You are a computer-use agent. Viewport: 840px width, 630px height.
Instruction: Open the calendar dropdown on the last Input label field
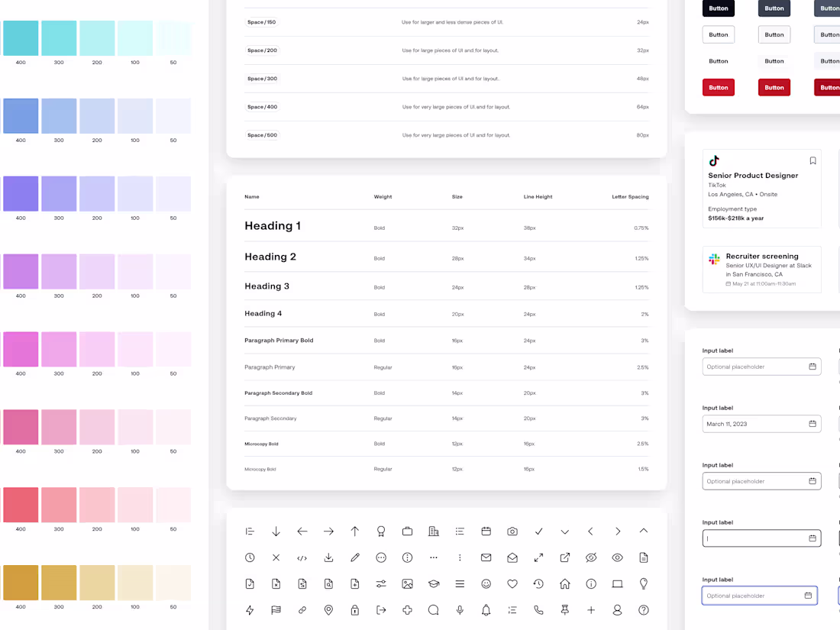806,595
